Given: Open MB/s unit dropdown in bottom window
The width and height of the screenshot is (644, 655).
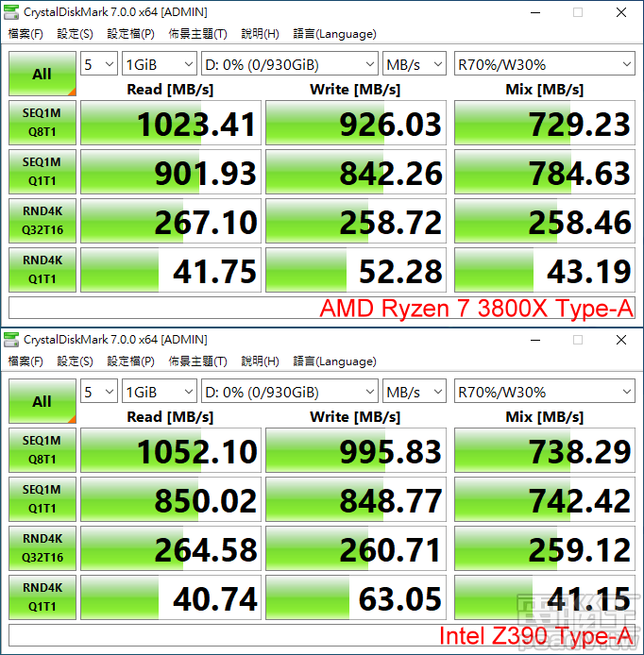Looking at the screenshot, I should point(415,392).
